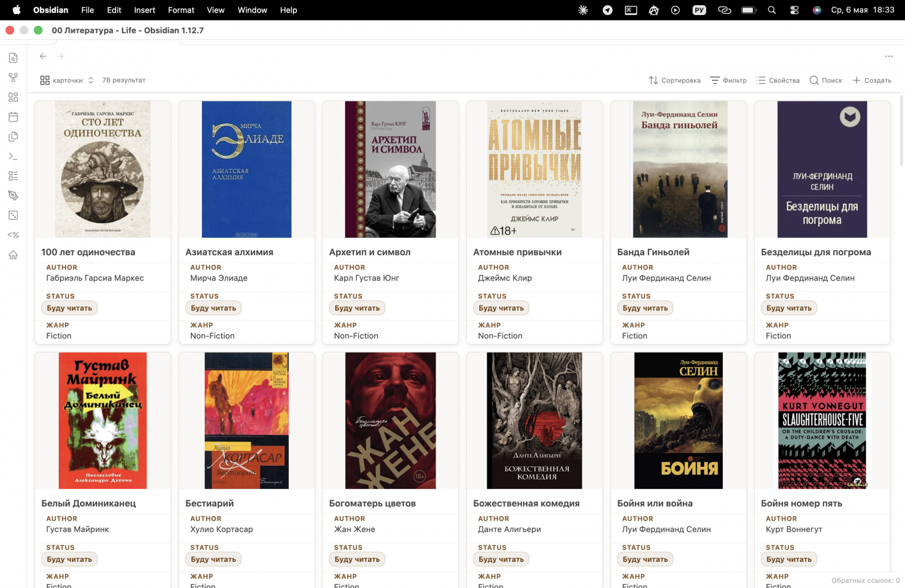Click Буду читать badge on Атомные привычки card
This screenshot has width=905, height=588.
tap(501, 308)
